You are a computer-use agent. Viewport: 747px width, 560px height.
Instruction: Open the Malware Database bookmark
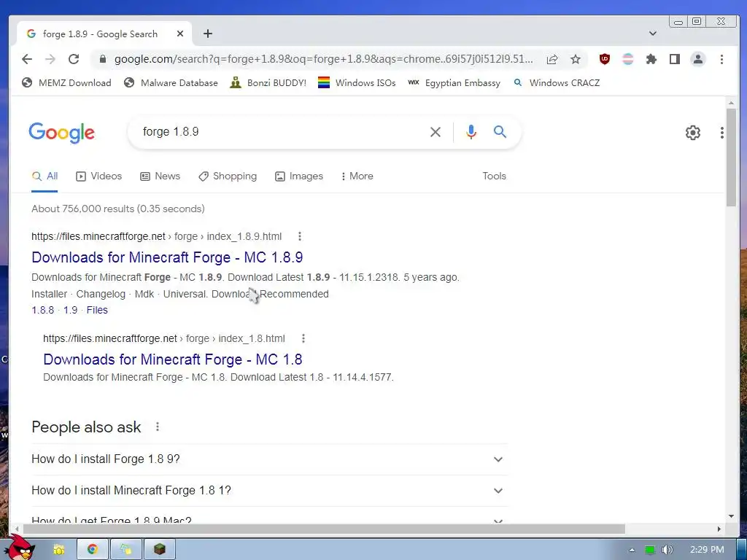pyautogui.click(x=171, y=83)
